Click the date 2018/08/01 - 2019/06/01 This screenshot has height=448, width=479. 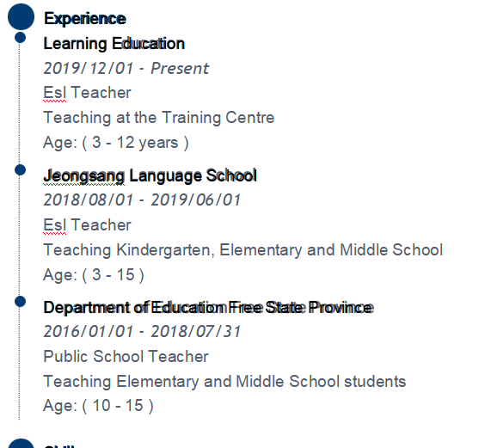(x=142, y=200)
